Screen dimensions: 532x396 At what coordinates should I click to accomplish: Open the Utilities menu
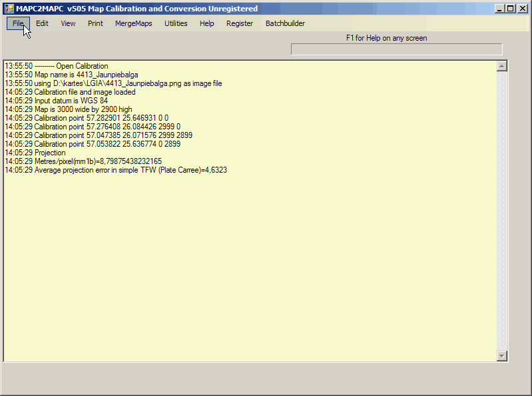point(176,23)
